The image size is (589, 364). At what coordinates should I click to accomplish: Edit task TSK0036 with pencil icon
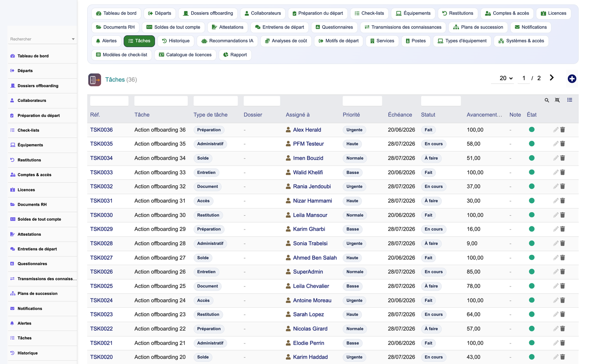556,130
